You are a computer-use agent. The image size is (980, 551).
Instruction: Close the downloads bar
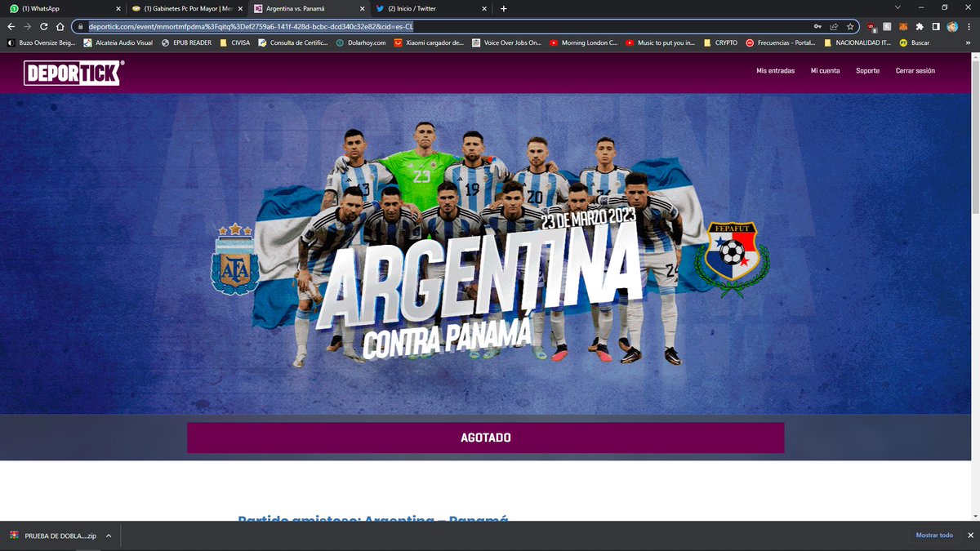click(x=970, y=535)
